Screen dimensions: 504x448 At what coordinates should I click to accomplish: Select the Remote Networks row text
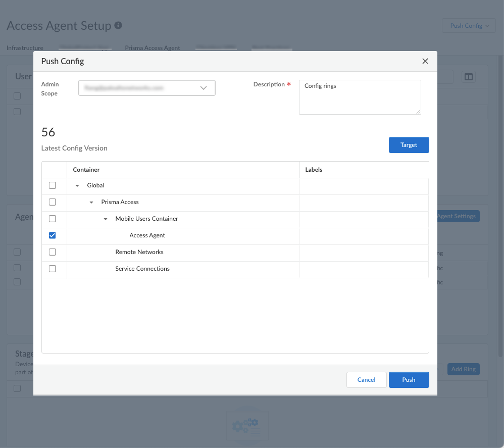(x=139, y=252)
